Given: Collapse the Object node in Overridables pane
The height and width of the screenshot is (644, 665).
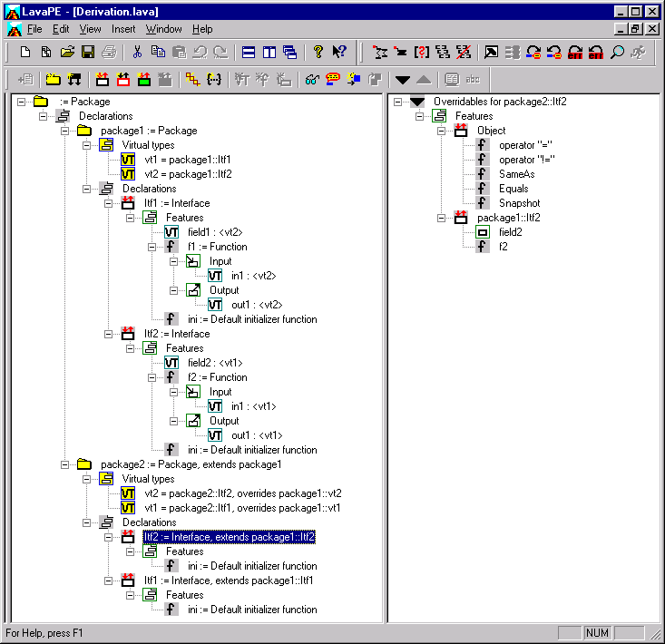Looking at the screenshot, I should coord(443,131).
